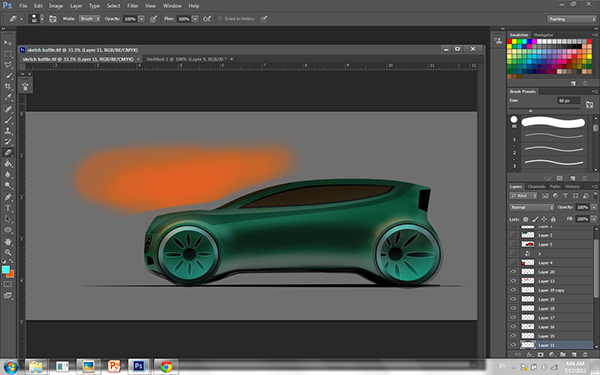Hide Layer 18 with eye icon
Viewport: 600px width, 375px height.
(513, 308)
